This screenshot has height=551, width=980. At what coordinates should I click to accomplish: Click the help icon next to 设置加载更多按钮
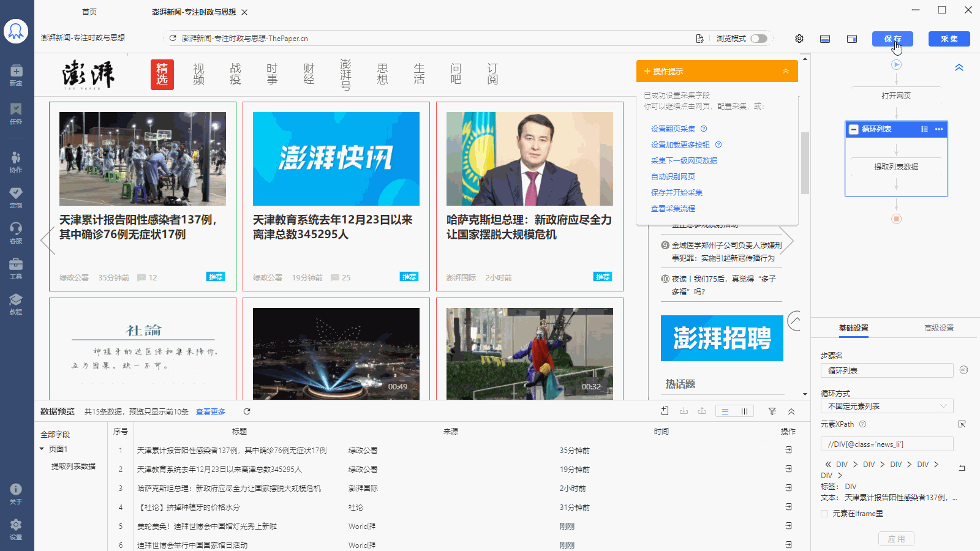(x=718, y=144)
